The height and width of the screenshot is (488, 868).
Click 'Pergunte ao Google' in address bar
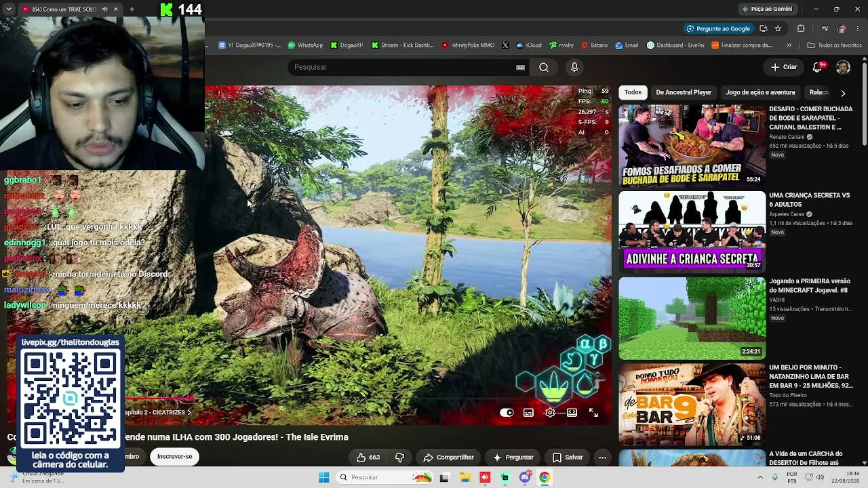(717, 28)
